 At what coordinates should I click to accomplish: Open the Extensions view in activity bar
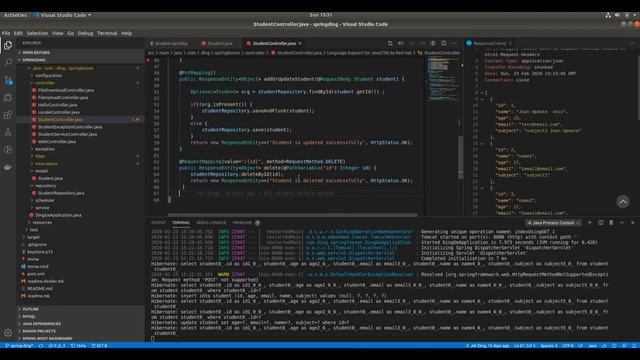point(8,115)
